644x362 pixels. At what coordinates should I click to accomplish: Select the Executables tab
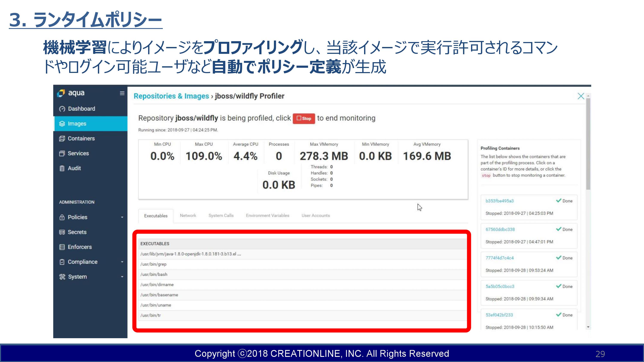(x=156, y=216)
